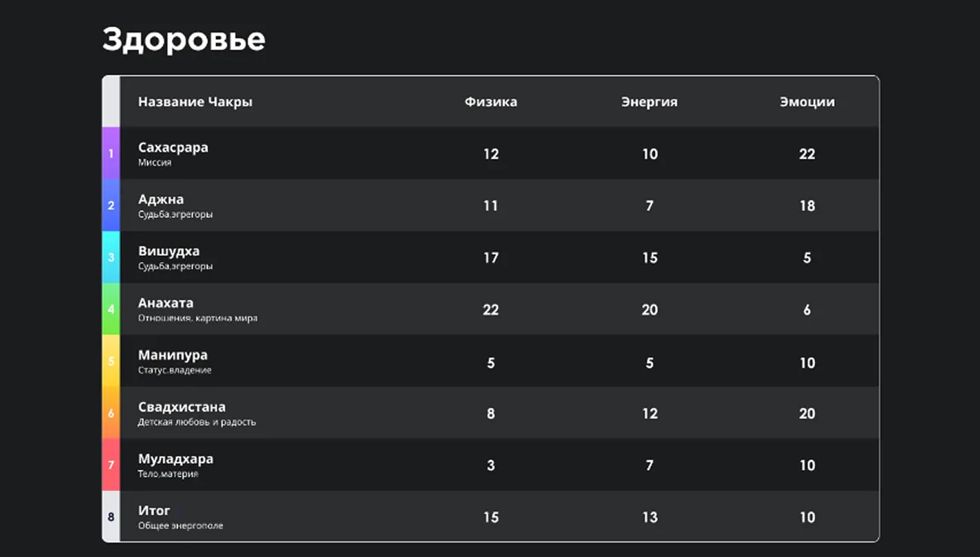Select the blue swatch numbered 2
Viewport: 980px width, 557px height.
[x=111, y=205]
